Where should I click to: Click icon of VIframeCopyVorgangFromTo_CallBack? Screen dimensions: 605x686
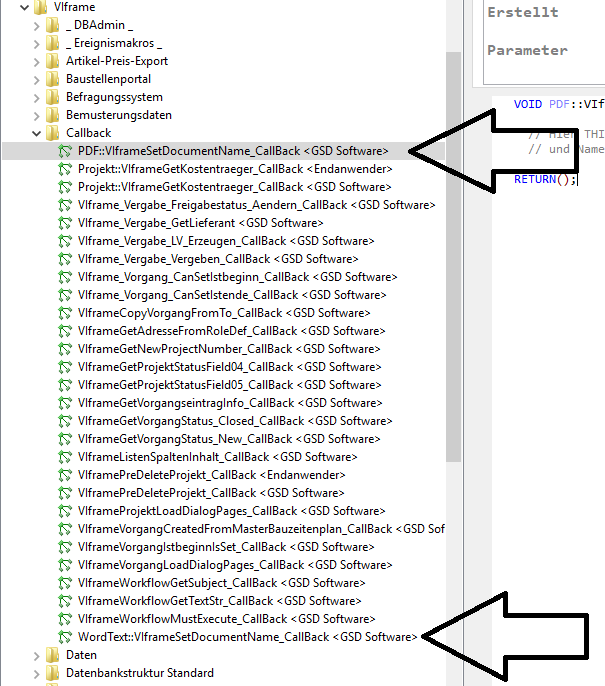(65, 313)
